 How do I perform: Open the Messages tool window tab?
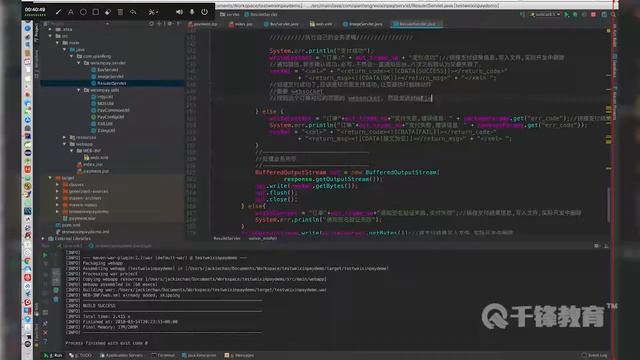tap(239, 356)
